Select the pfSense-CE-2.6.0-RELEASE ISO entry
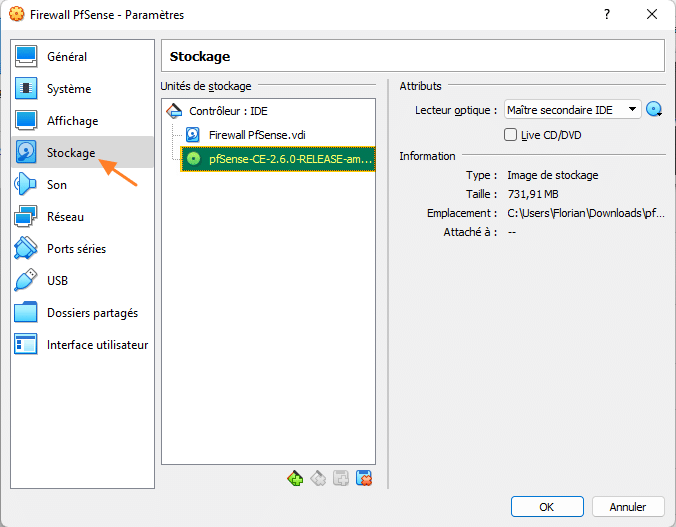Viewport: 676px width, 527px height. (x=278, y=159)
